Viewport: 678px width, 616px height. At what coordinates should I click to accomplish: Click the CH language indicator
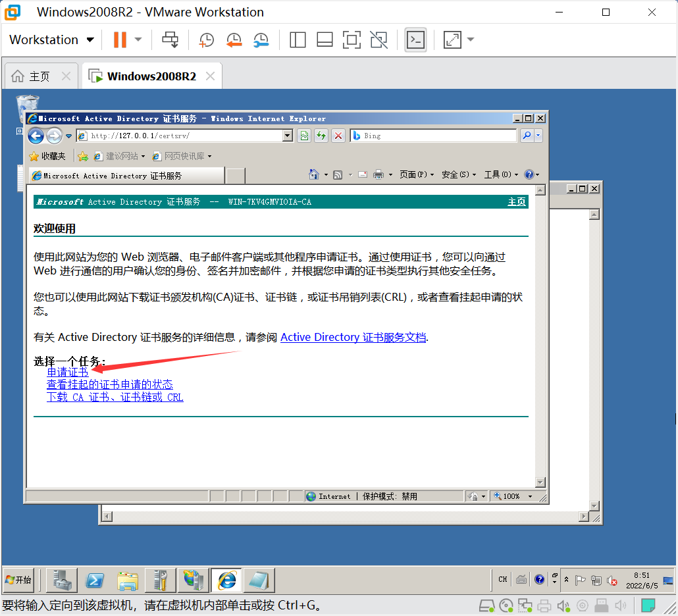502,579
